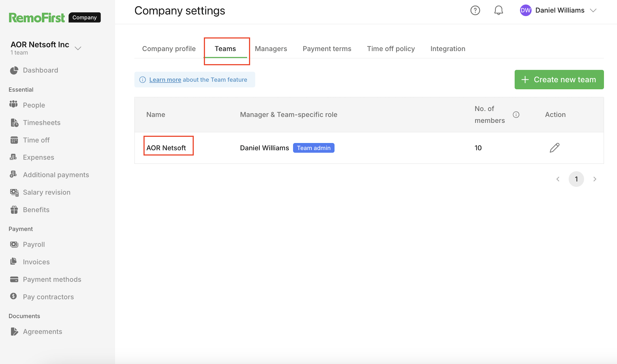Open the notifications bell
617x364 pixels.
(499, 10)
